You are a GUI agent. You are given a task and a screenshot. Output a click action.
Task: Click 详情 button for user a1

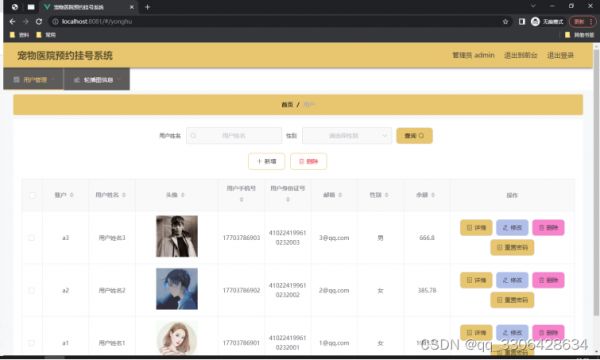pyautogui.click(x=476, y=332)
